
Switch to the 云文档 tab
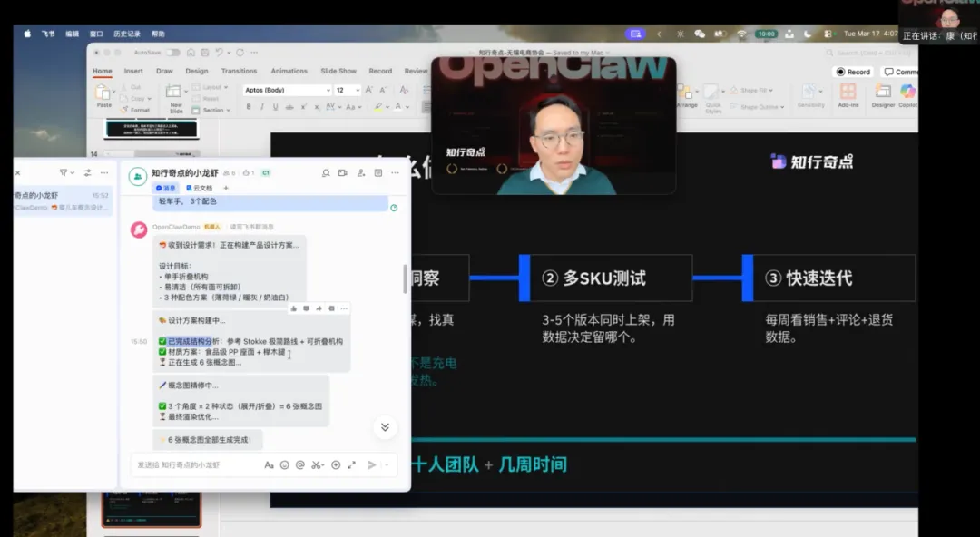(x=200, y=188)
